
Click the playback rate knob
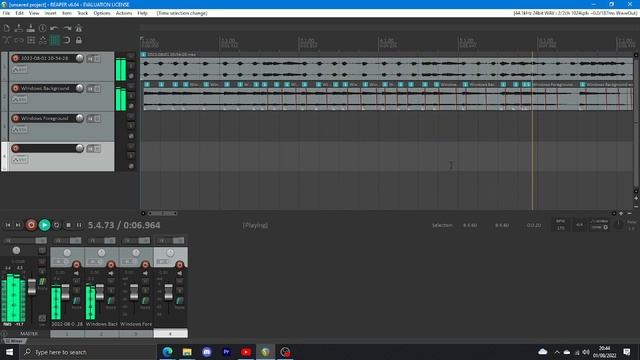(x=619, y=225)
